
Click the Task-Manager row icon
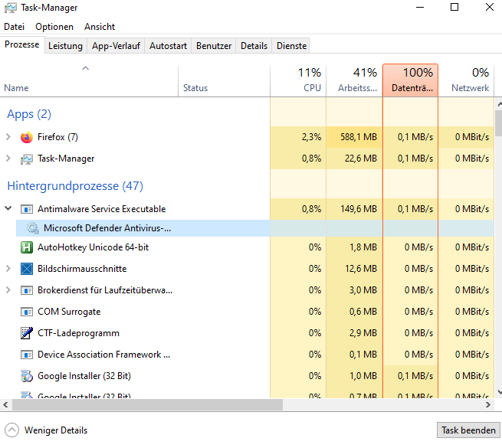coord(27,159)
